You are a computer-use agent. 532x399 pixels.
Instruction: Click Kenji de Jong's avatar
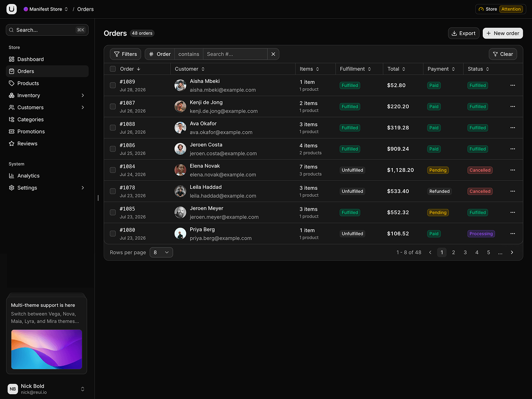pos(180,106)
